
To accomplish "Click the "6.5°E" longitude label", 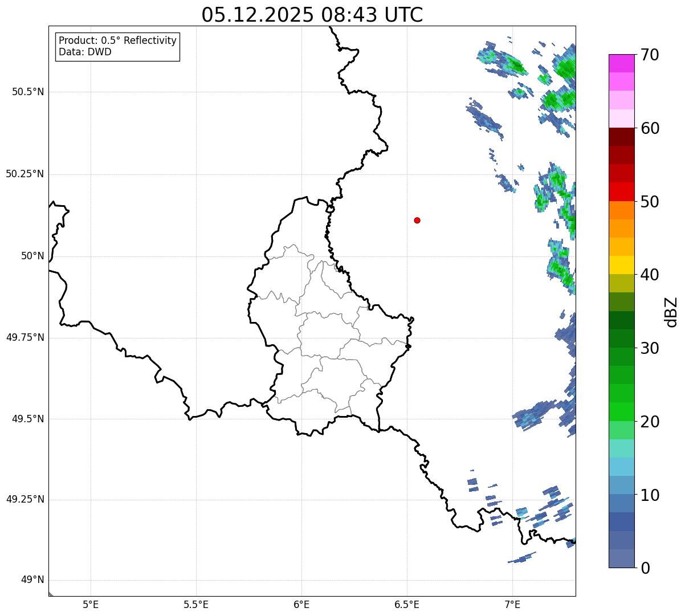I will tap(407, 605).
